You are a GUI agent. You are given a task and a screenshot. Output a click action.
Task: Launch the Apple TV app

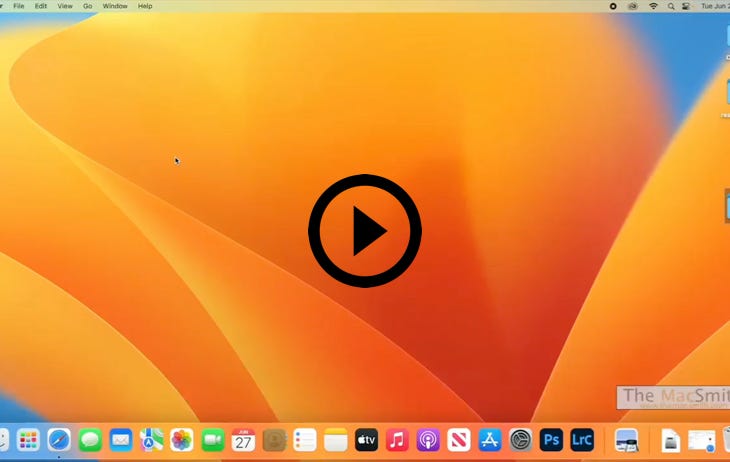click(366, 440)
